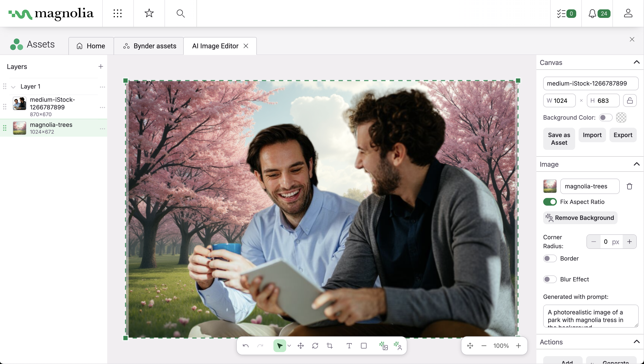Select the rectangle shape tool
The image size is (644, 364).
(364, 346)
